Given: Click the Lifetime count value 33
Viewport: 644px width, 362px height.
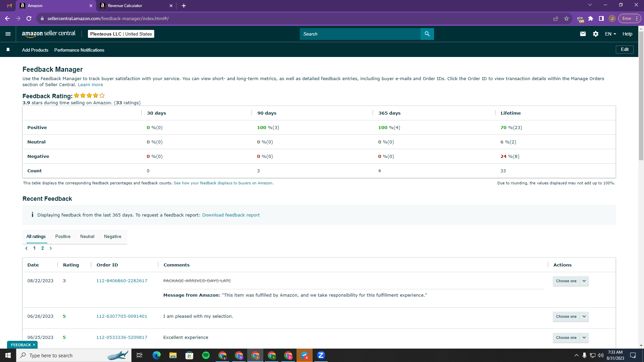Looking at the screenshot, I should point(503,171).
